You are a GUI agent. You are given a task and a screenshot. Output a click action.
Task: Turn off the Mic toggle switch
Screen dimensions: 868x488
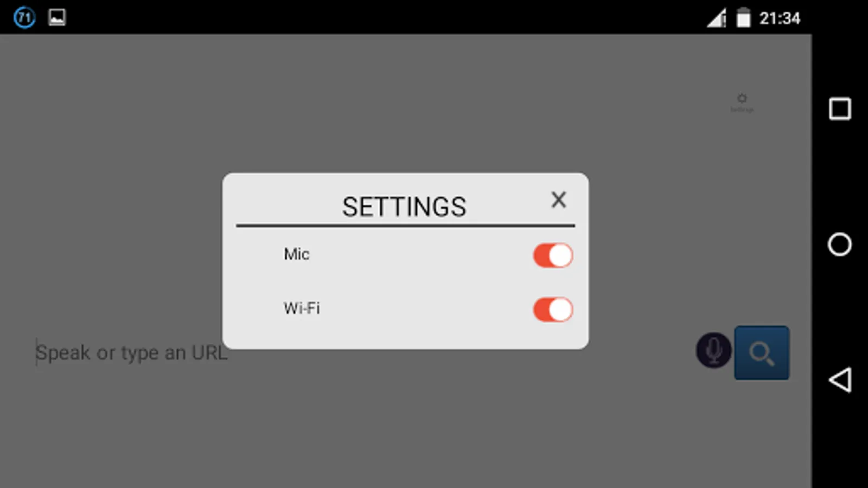[x=553, y=255]
